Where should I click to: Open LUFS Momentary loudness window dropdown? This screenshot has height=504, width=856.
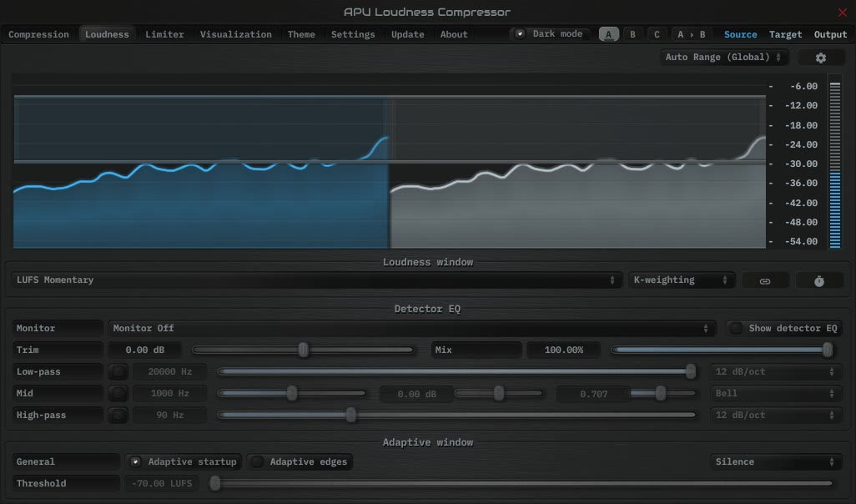tap(316, 280)
